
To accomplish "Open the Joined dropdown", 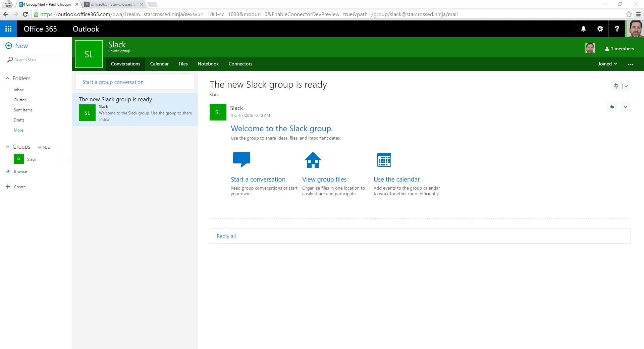I will [x=607, y=64].
